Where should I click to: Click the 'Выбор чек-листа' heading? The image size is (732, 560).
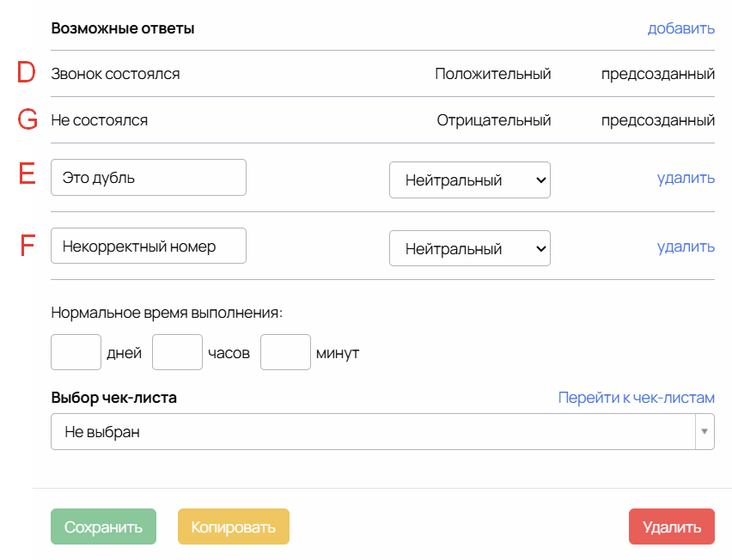click(114, 398)
